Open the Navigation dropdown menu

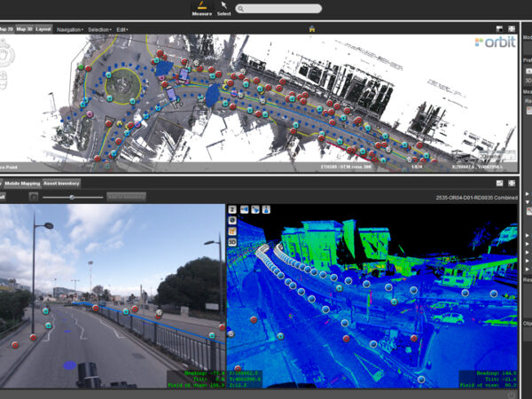click(70, 30)
